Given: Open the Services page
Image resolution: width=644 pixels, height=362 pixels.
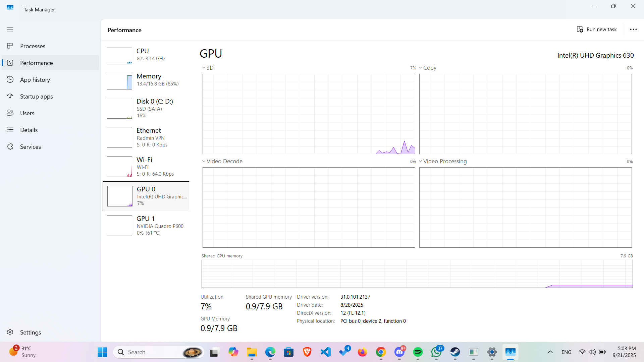Looking at the screenshot, I should 30,147.
